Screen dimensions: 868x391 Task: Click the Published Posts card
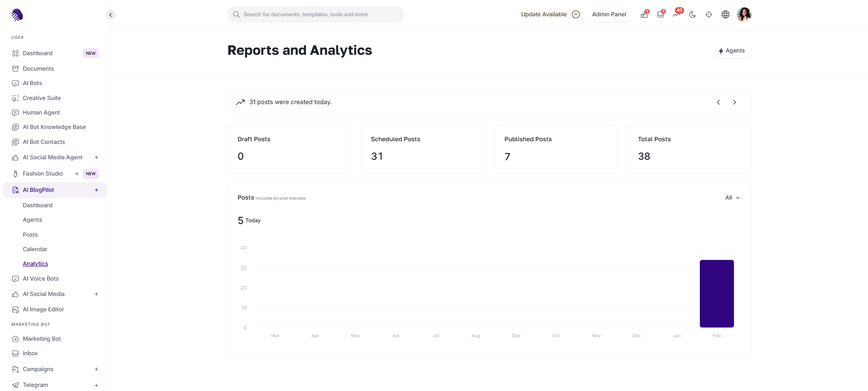click(556, 149)
